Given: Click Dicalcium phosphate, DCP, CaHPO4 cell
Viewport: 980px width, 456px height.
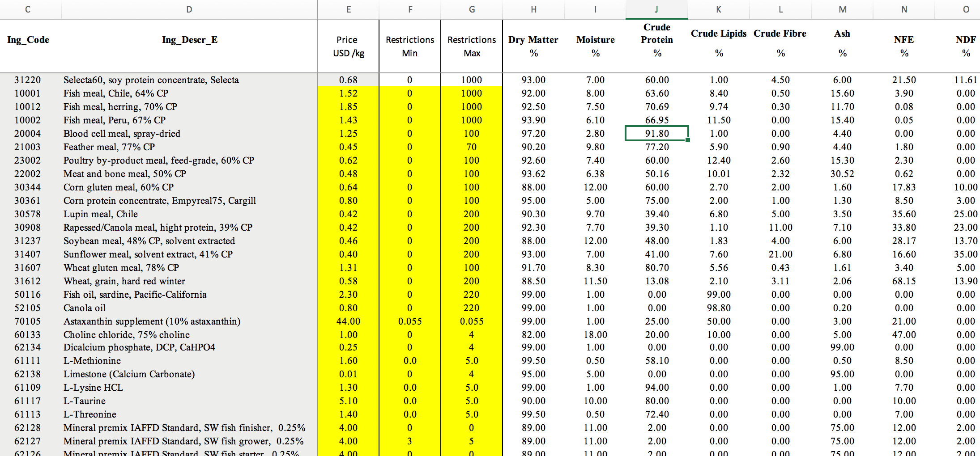Looking at the screenshot, I should point(139,347).
